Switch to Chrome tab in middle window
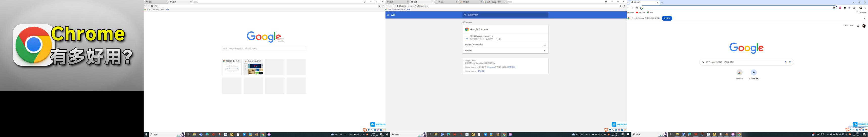 tap(446, 2)
